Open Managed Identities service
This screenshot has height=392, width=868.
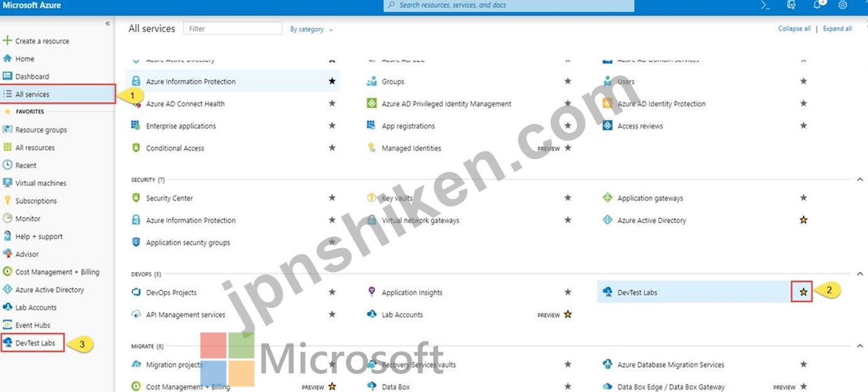(411, 148)
